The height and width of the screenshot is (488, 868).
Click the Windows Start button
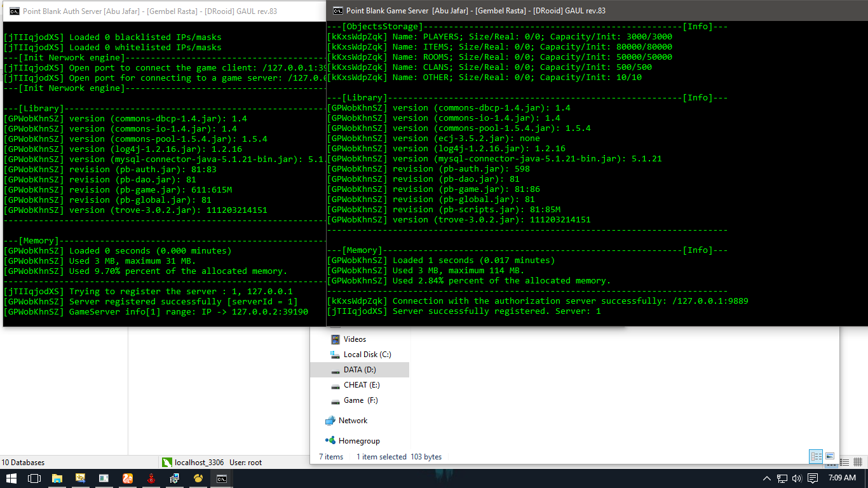(11, 478)
